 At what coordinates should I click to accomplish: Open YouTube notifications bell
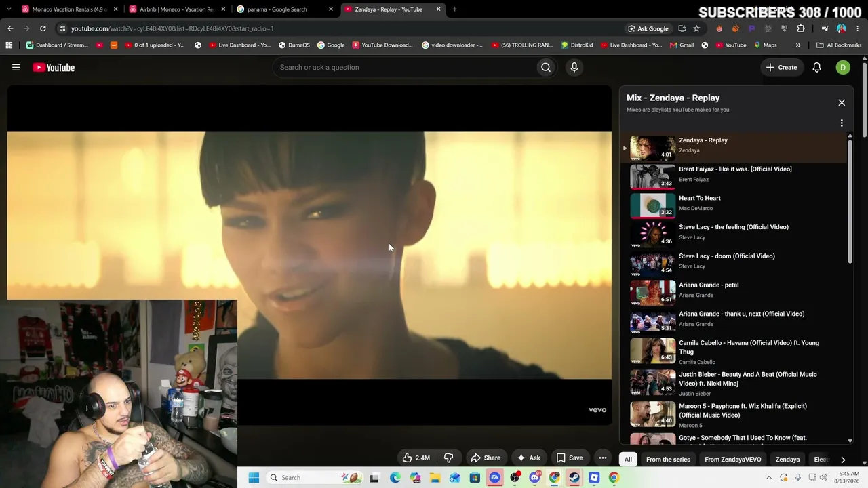click(x=817, y=67)
